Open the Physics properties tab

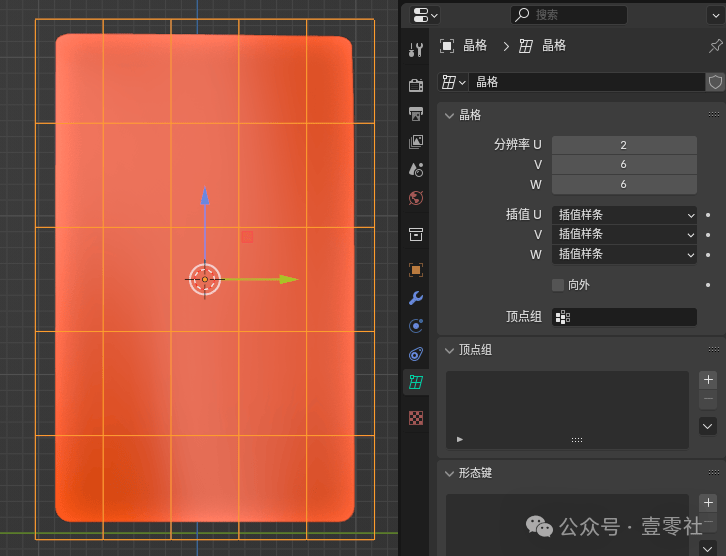(416, 326)
